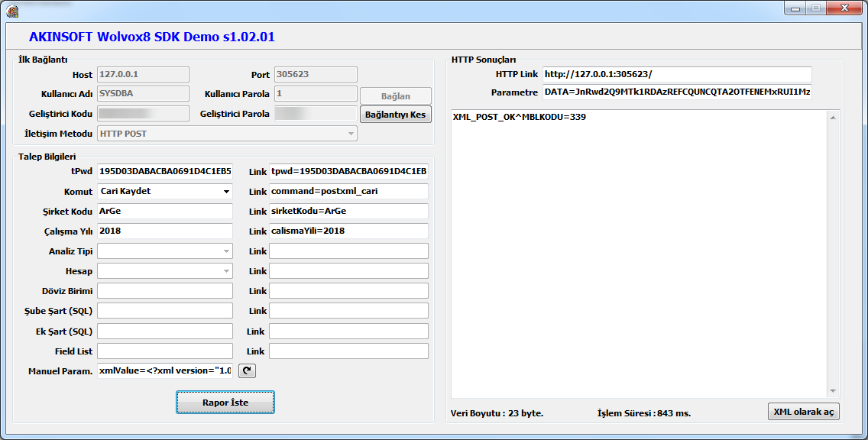Click the empty Link field beside Analiz Tipi
Viewport: 868px width, 440px height.
348,251
